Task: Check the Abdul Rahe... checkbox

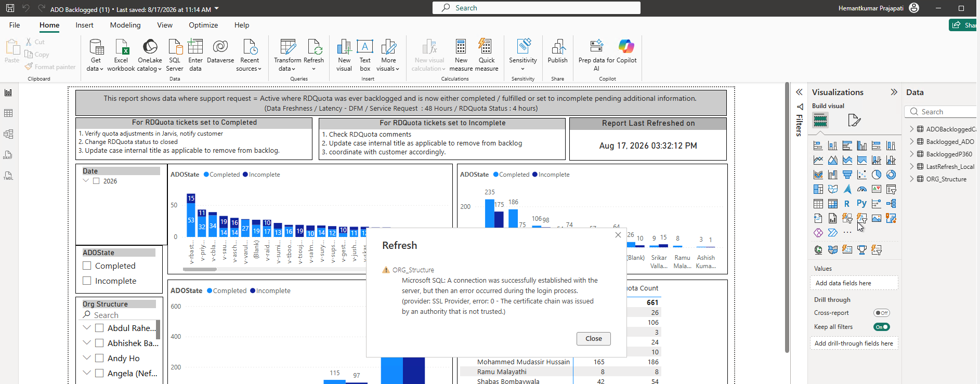Action: click(99, 328)
